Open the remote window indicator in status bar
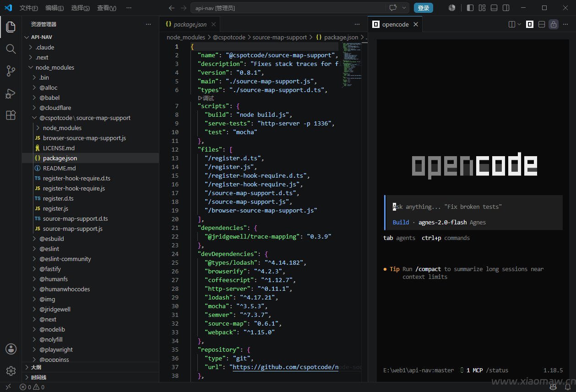The width and height of the screenshot is (576, 392). pyautogui.click(x=8, y=387)
